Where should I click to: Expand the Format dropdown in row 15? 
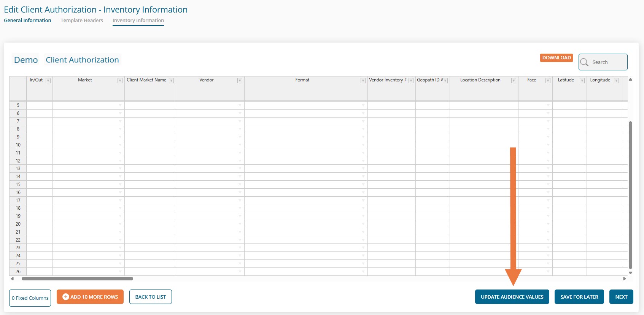click(x=363, y=185)
